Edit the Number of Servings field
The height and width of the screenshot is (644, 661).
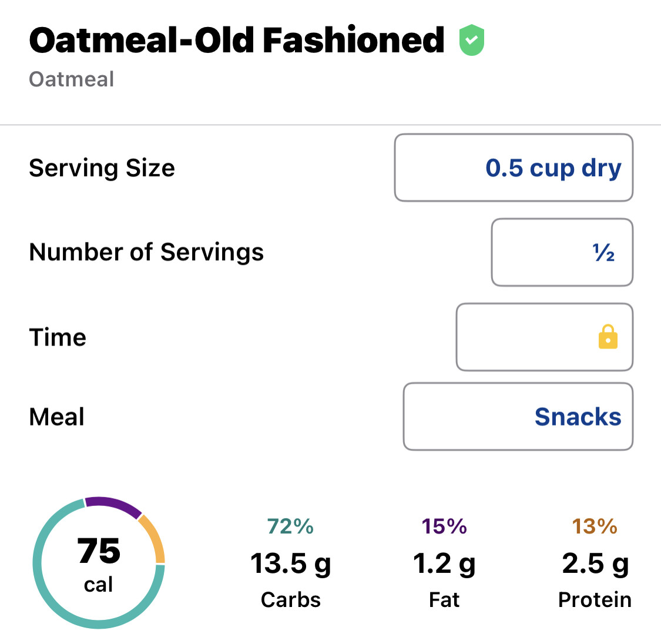click(x=562, y=253)
